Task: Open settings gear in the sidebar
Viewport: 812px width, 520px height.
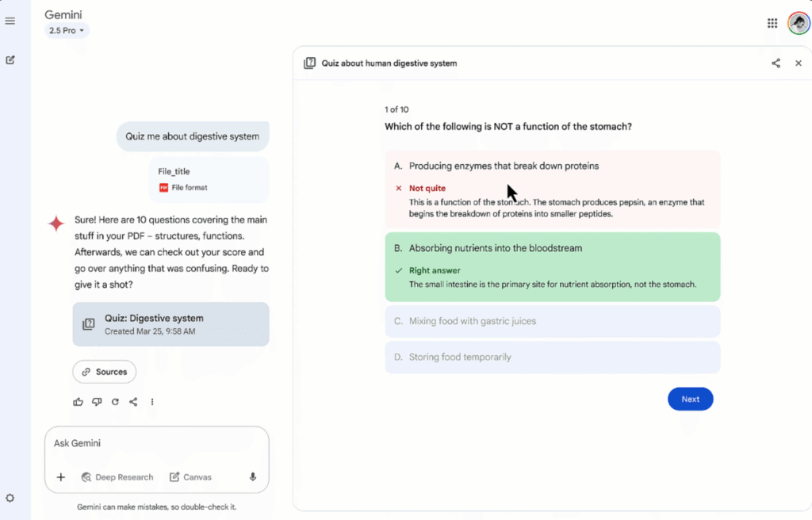Action: [x=10, y=499]
